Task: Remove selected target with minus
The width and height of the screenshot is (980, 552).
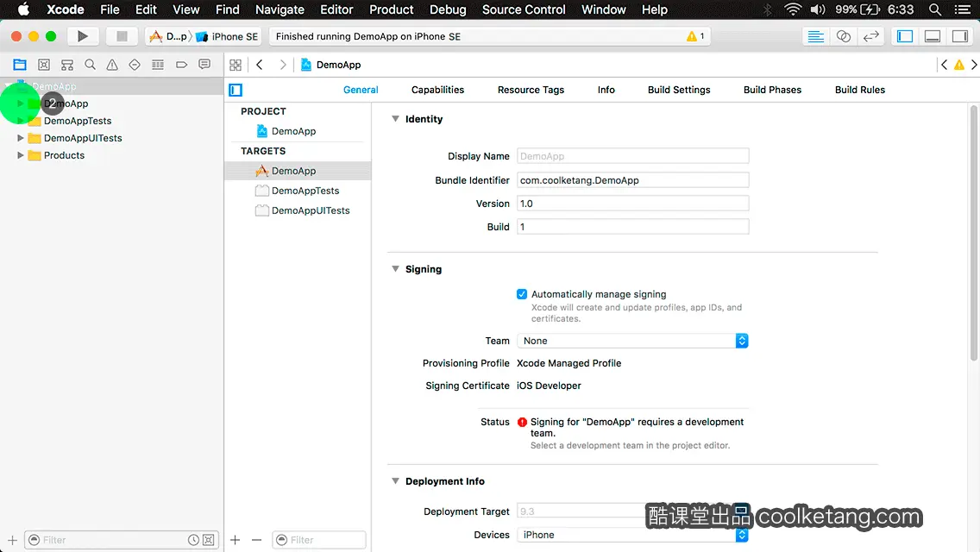Action: [x=256, y=540]
